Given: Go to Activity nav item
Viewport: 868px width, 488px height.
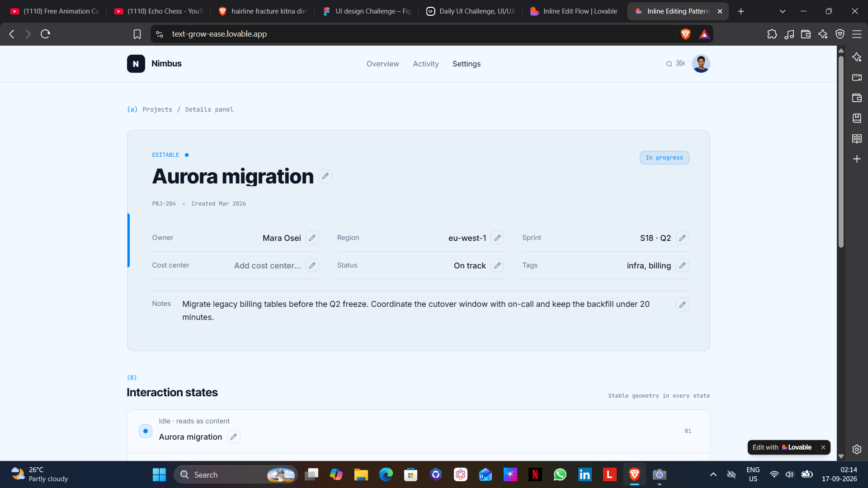Looking at the screenshot, I should [425, 64].
